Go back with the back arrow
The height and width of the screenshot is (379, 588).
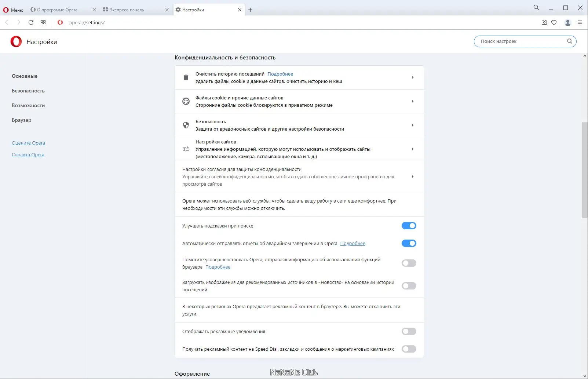(7, 22)
